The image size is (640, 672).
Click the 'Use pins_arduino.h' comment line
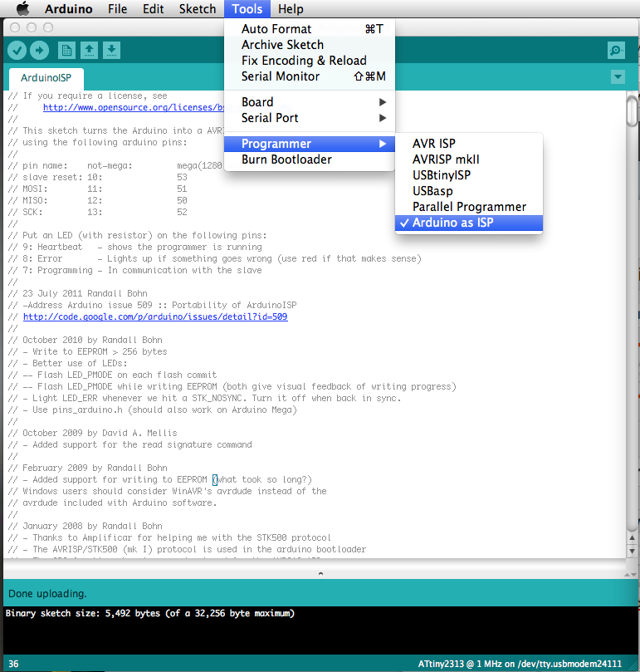153,410
